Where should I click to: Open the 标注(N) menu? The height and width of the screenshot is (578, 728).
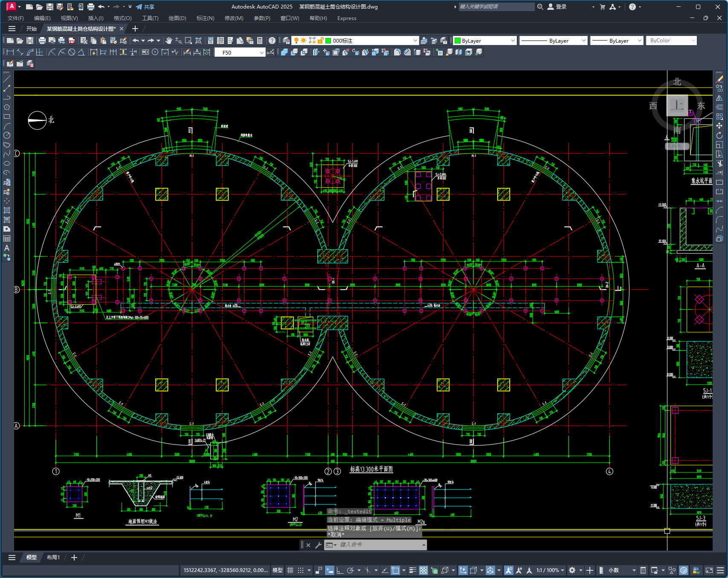click(205, 18)
